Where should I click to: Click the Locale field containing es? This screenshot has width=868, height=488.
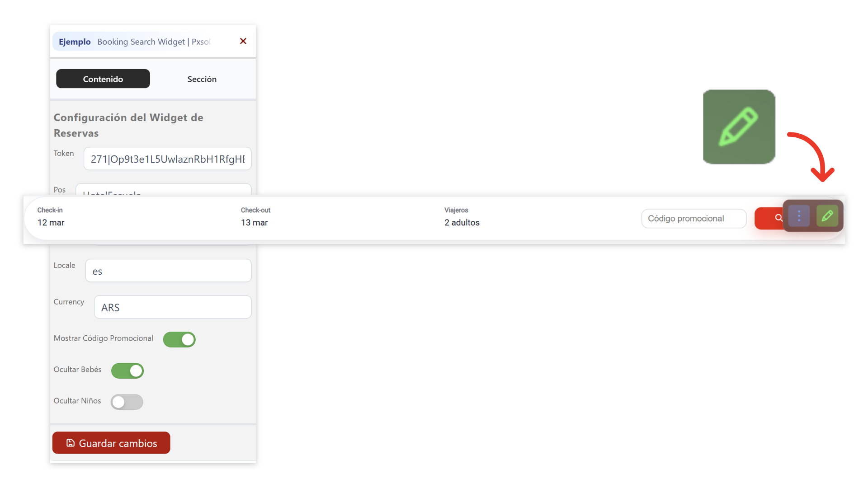coord(168,271)
